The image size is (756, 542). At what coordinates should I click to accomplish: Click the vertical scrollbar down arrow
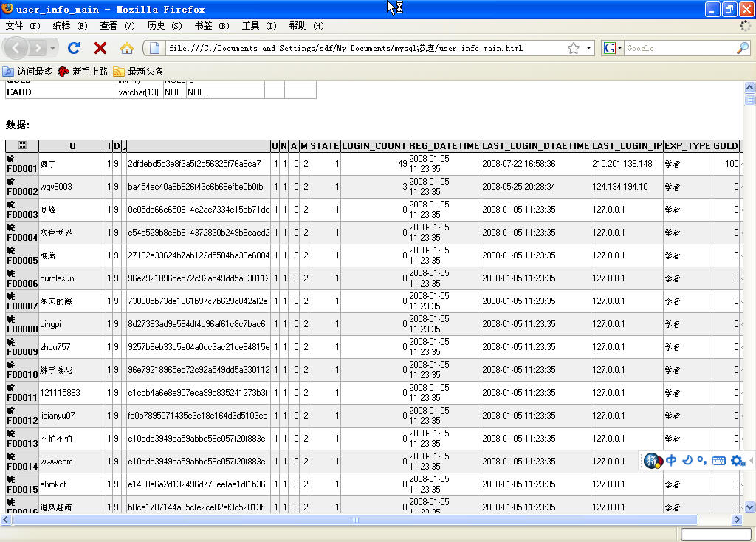pyautogui.click(x=749, y=507)
